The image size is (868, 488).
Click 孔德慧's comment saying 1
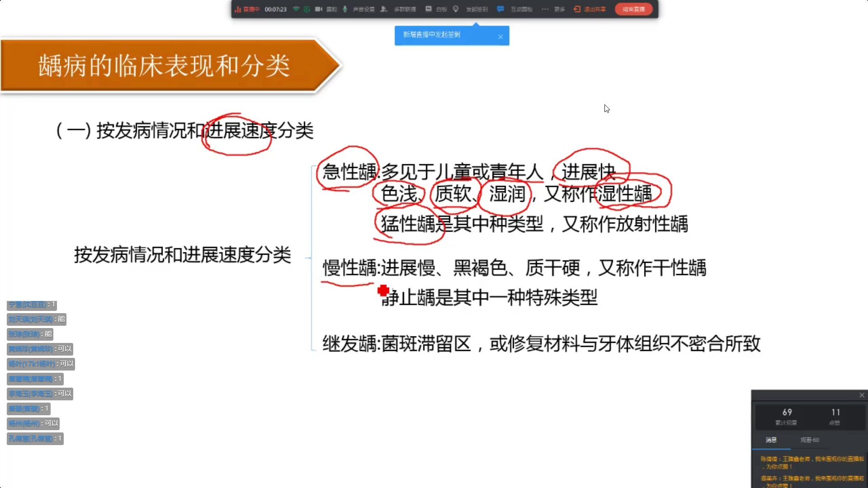pos(35,438)
